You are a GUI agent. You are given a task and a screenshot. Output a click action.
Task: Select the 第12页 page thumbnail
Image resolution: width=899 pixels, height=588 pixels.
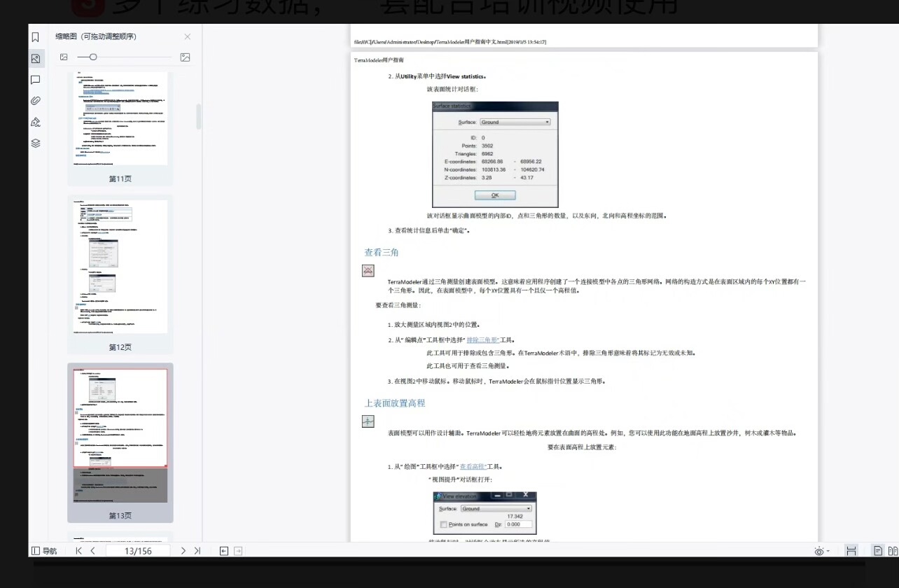pos(120,267)
